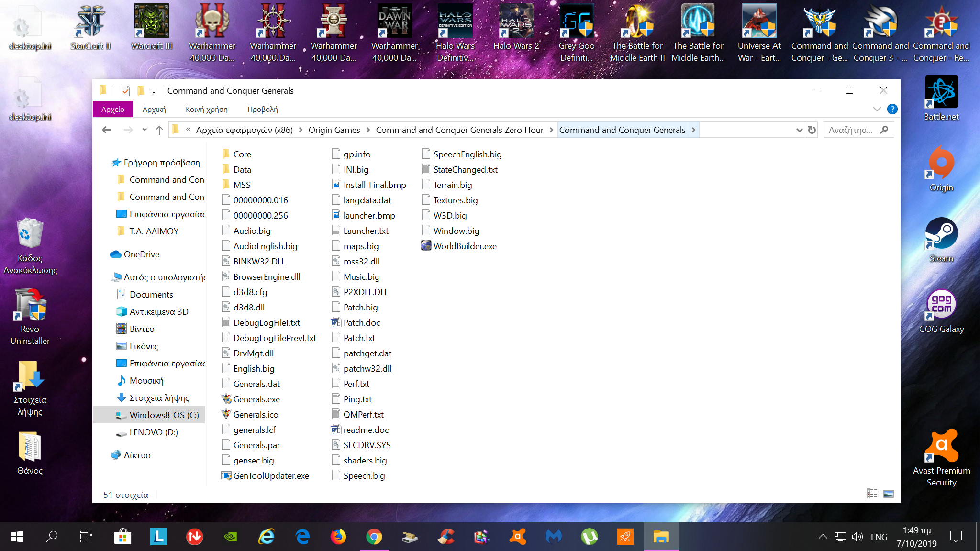The width and height of the screenshot is (980, 551).
Task: Open the Windows Start menu
Action: click(17, 537)
